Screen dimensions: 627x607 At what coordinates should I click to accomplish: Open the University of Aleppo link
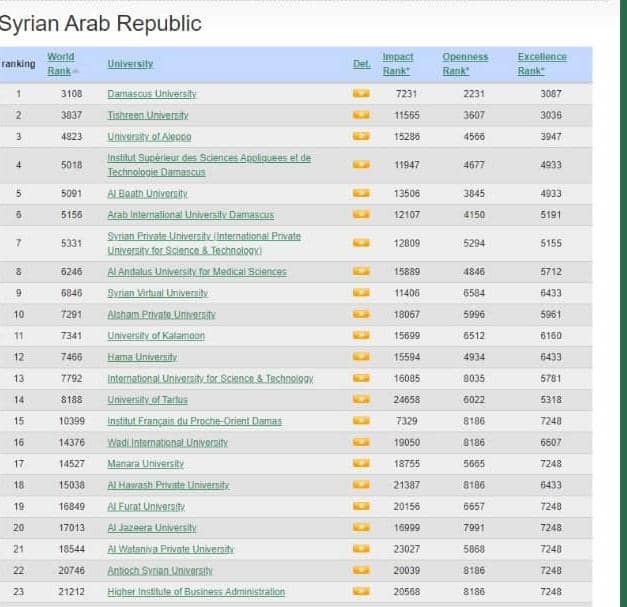click(x=149, y=137)
